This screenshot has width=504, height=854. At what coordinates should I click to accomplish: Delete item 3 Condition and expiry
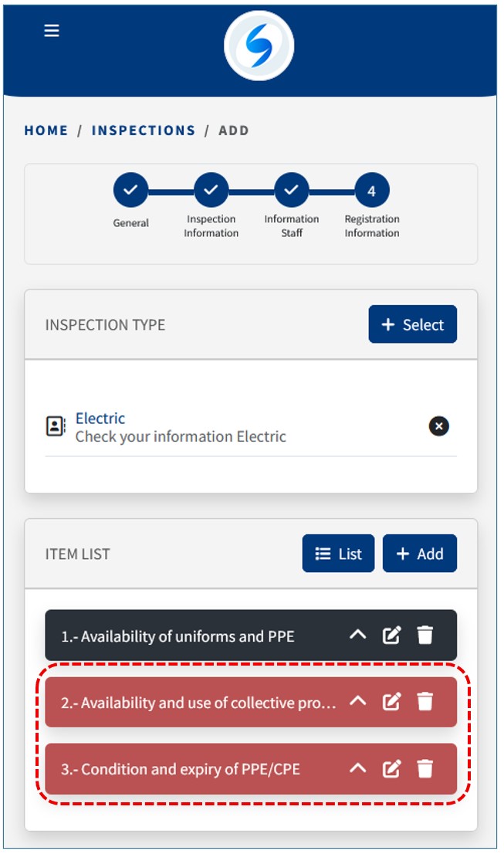coord(425,768)
